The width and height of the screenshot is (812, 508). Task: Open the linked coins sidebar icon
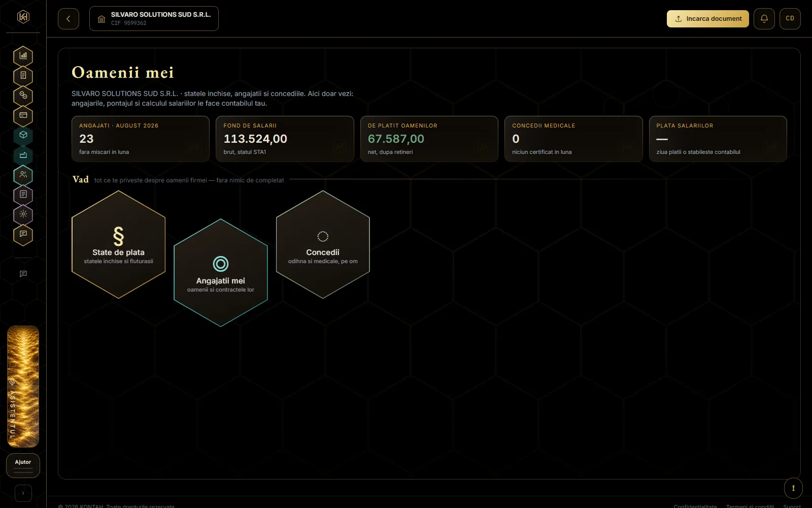coord(23,96)
